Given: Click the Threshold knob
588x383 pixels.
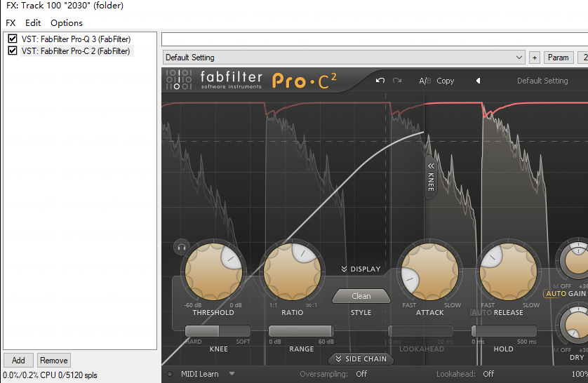Looking at the screenshot, I should point(213,271).
